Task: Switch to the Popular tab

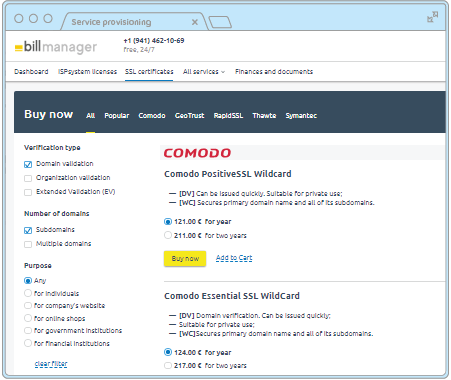Action: tap(116, 116)
